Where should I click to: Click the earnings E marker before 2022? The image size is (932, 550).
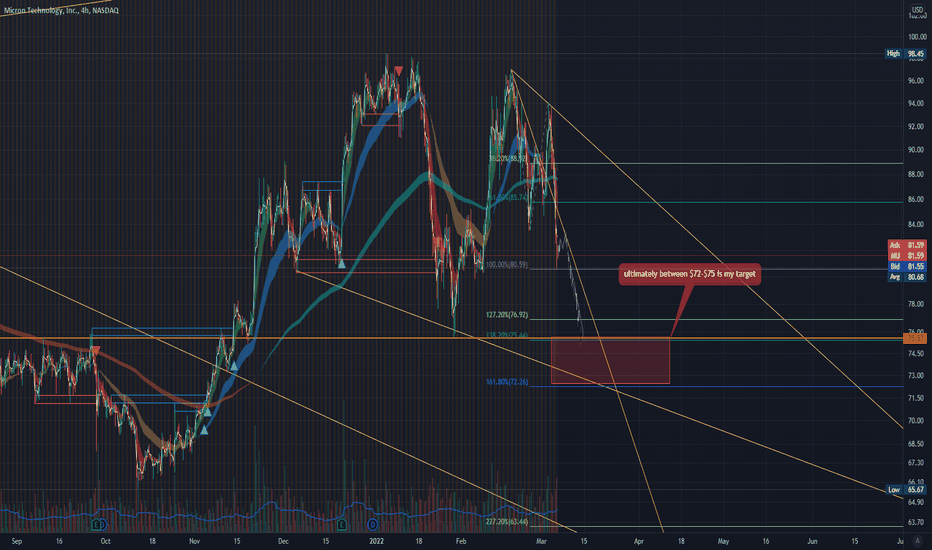[341, 524]
